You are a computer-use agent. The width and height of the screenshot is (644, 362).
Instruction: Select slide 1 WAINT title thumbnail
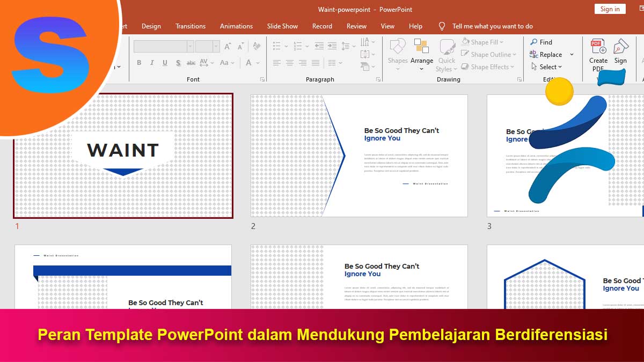coord(123,156)
